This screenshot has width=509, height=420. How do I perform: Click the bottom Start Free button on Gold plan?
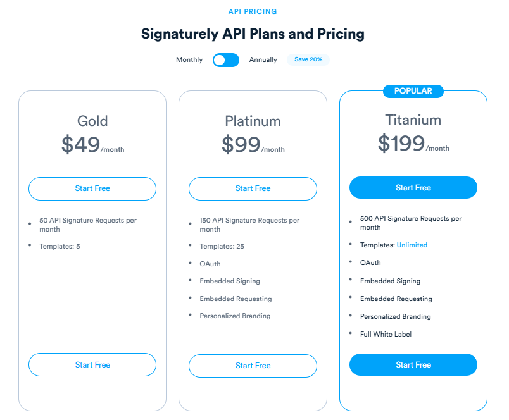[92, 365]
